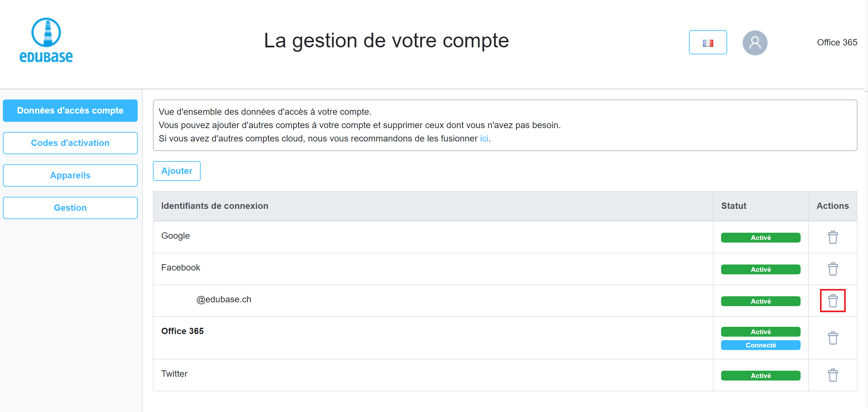Viewport: 868px width, 412px height.
Task: Click the Edubase lighthouse logo
Action: click(x=46, y=40)
